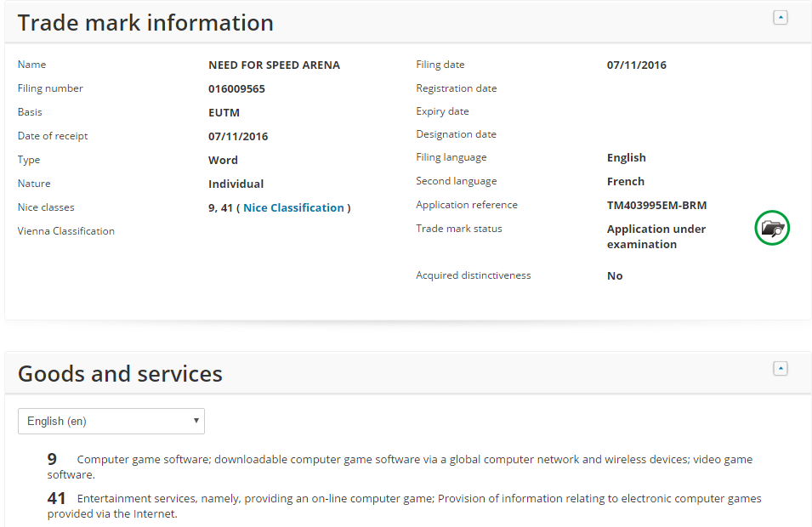
Task: Follow the Nice Classification link
Action: tap(293, 207)
